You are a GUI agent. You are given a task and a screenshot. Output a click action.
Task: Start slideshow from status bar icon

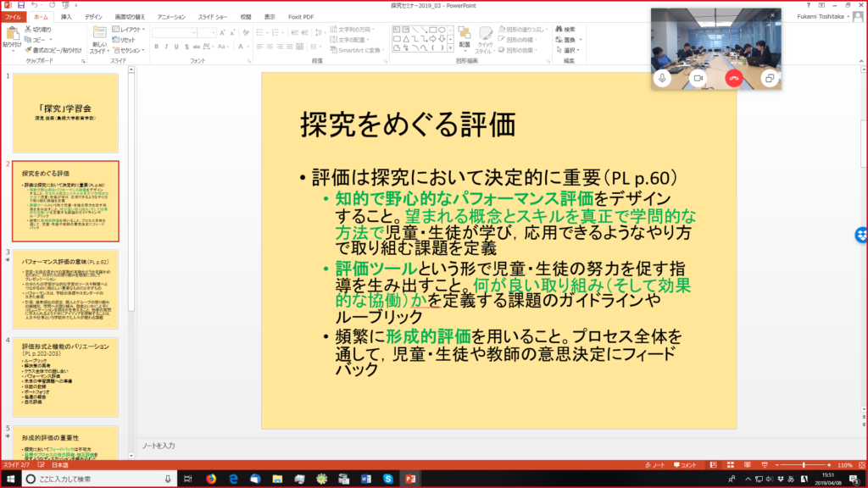(x=765, y=465)
